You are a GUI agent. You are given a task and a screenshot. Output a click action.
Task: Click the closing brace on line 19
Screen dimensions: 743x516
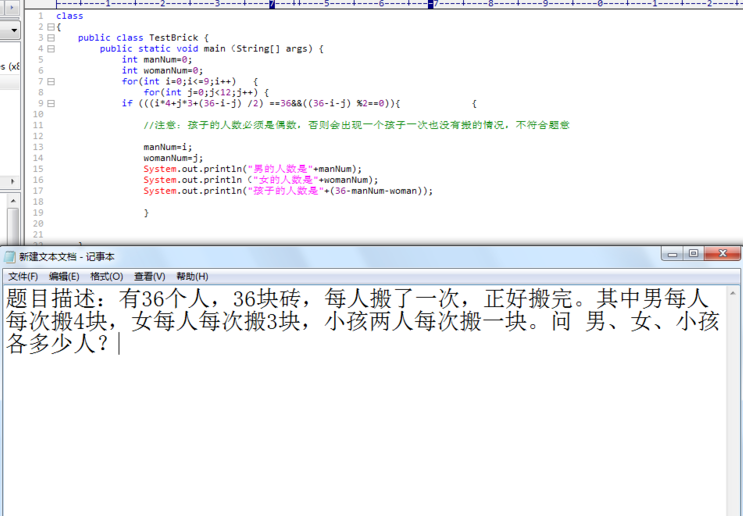pos(146,213)
